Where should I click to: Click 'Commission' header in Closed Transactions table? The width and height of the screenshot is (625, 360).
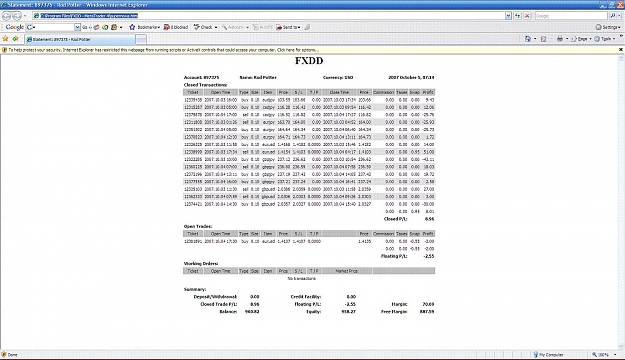coord(383,92)
